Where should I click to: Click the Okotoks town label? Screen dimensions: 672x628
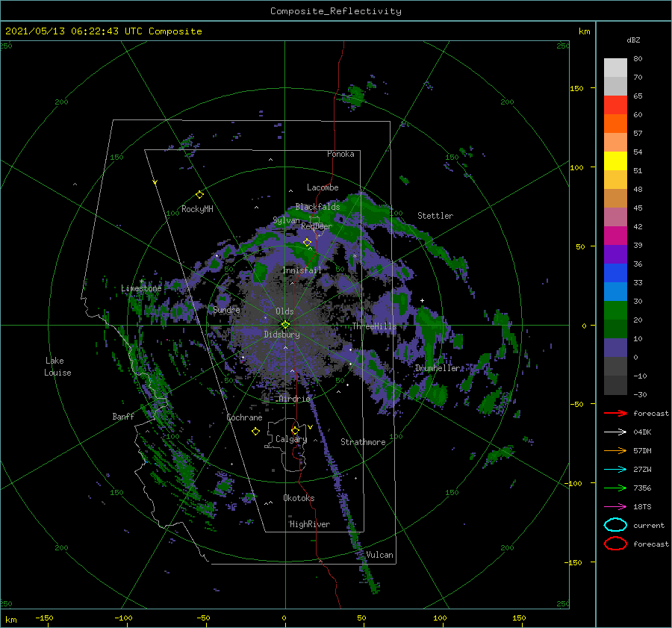pos(299,498)
